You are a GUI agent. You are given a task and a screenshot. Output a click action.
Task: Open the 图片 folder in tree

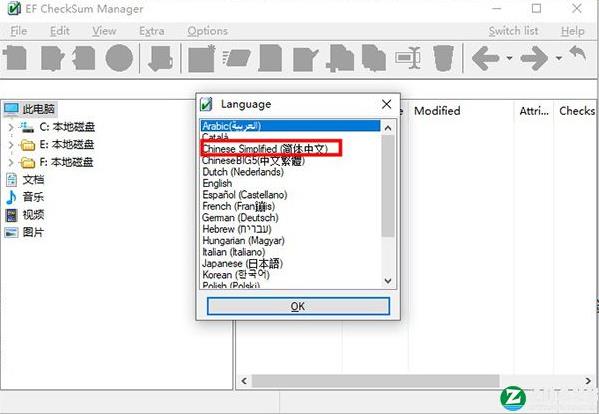[x=33, y=232]
